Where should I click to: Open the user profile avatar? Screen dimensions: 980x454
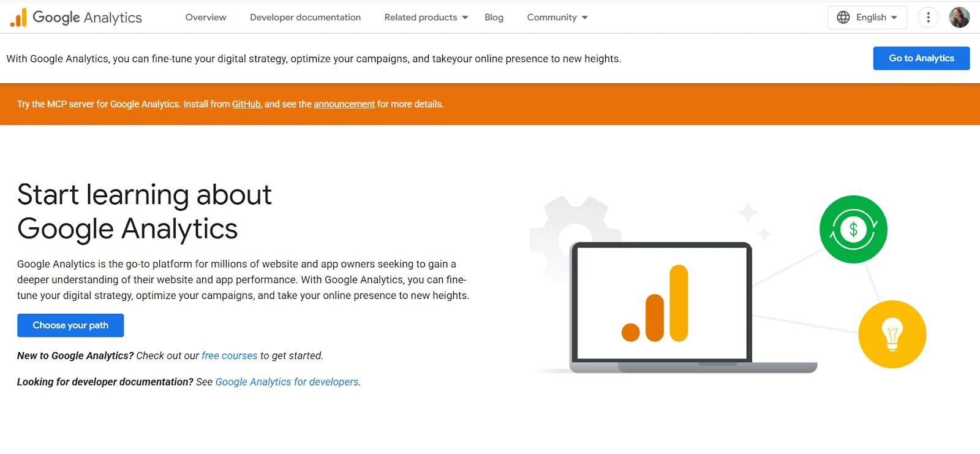[x=959, y=17]
